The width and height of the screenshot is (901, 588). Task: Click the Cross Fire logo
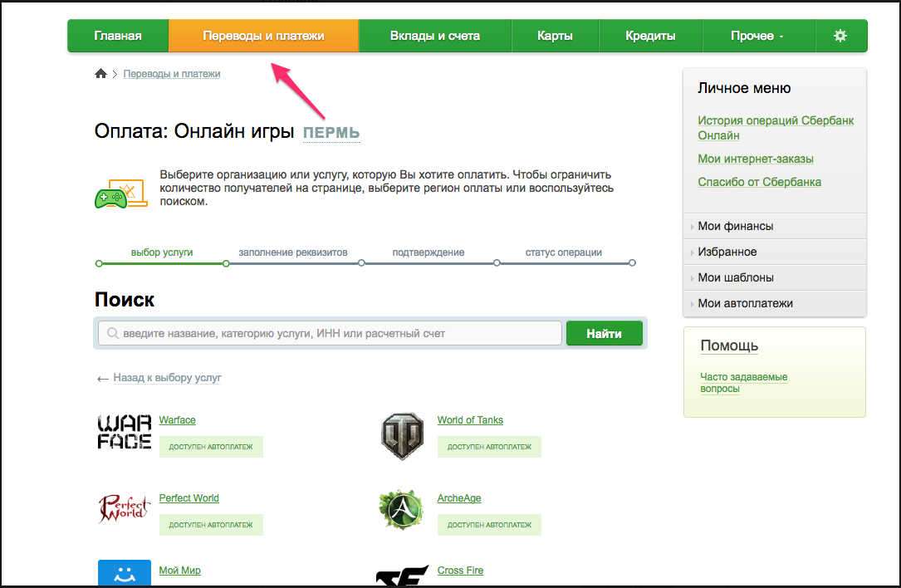tap(402, 576)
